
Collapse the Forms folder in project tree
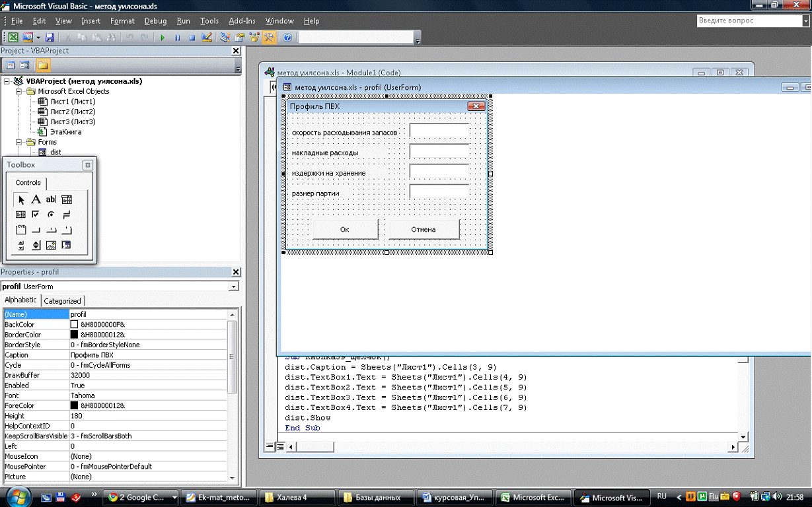(x=20, y=142)
